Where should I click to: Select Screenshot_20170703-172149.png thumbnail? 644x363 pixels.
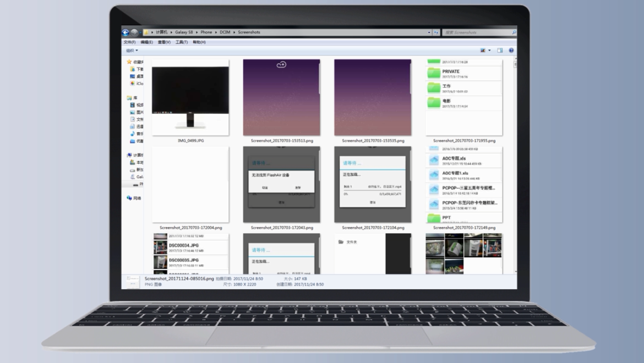click(464, 185)
